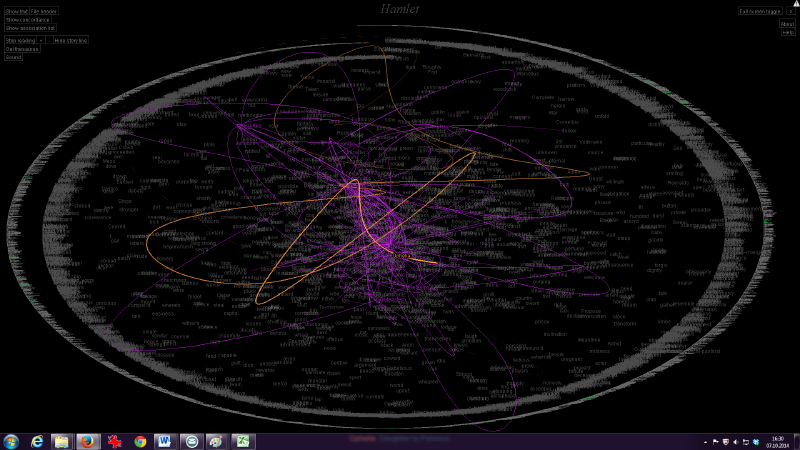
Task: Toggle full screen mode
Action: 758,11
